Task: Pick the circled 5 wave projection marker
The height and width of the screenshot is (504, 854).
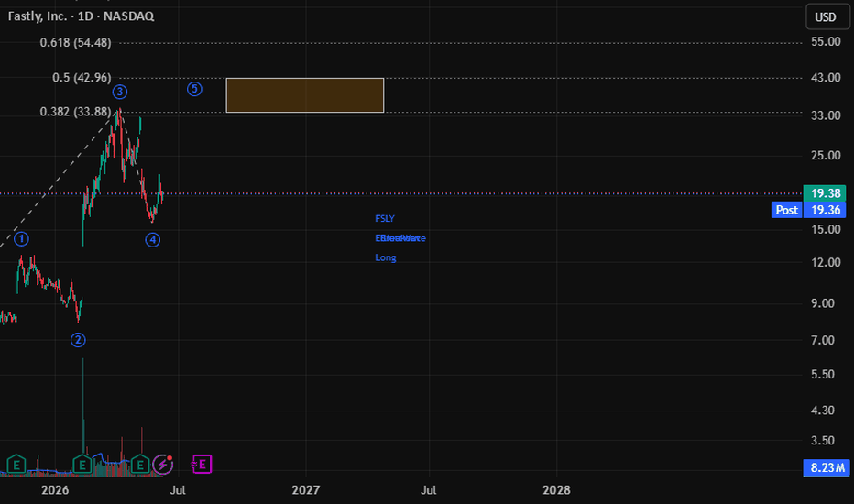Action: (194, 89)
